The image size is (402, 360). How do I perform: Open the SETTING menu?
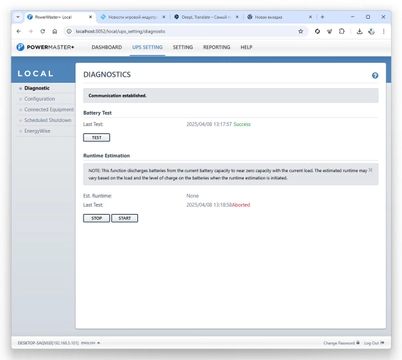[183, 47]
